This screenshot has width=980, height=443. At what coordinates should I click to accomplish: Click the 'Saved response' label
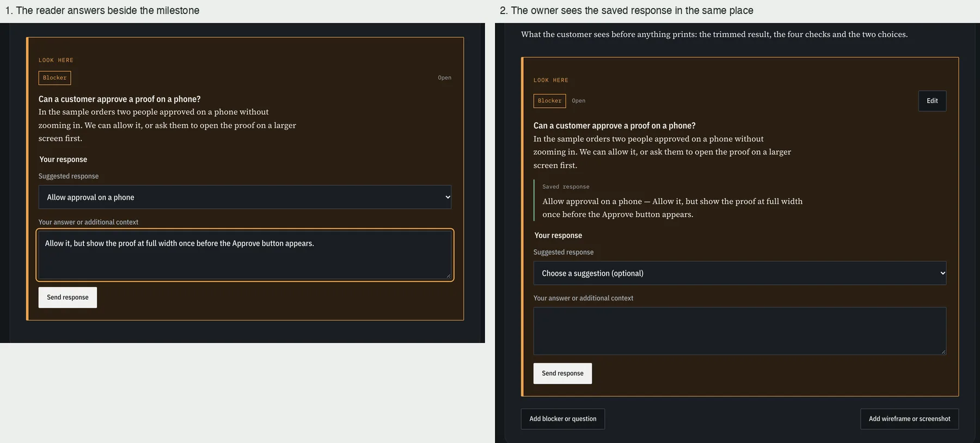(x=566, y=187)
